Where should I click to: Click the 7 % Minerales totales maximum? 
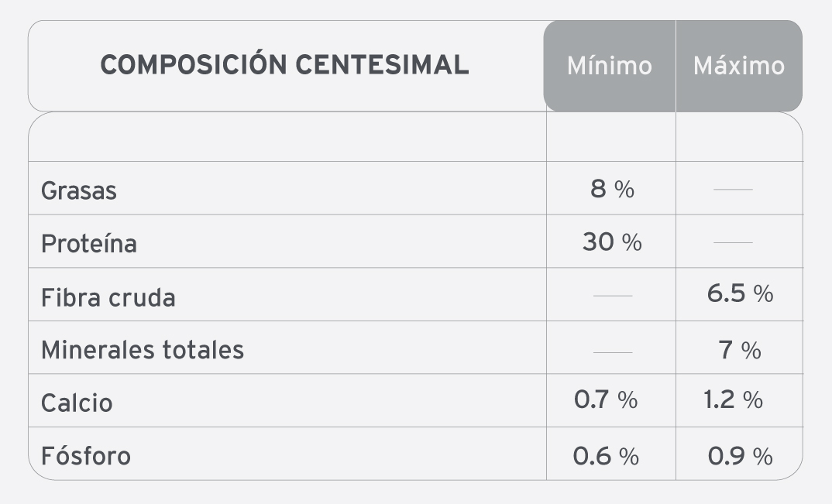[740, 350]
